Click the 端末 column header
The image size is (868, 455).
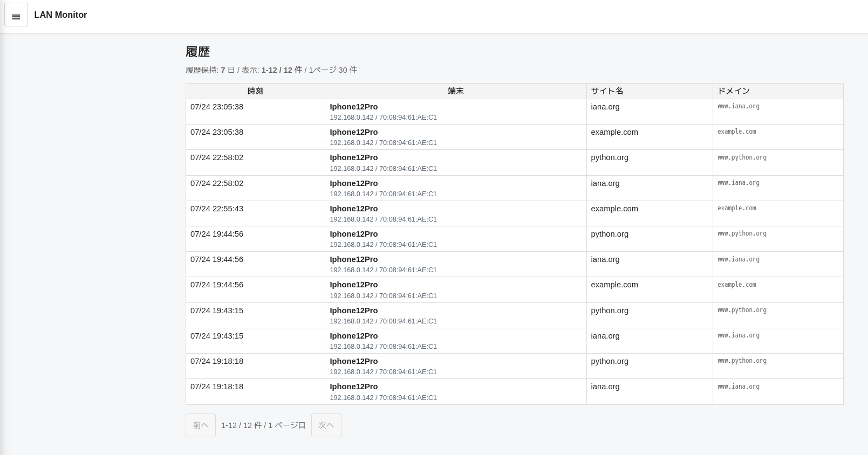456,91
